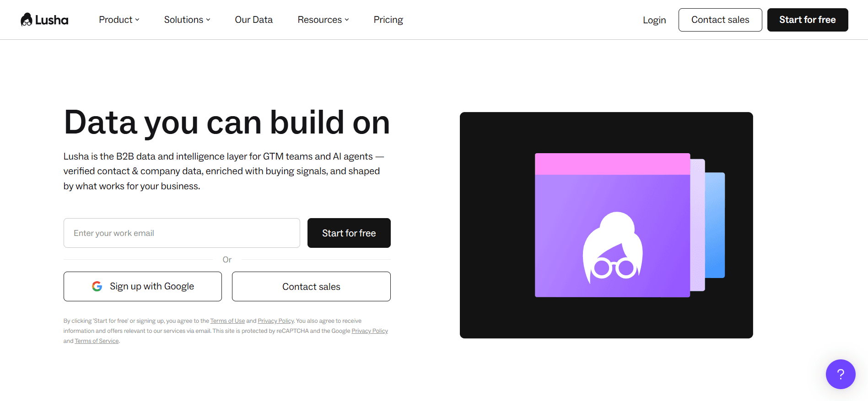868x401 pixels.
Task: Click the 'Or' separator text
Action: [x=227, y=260]
